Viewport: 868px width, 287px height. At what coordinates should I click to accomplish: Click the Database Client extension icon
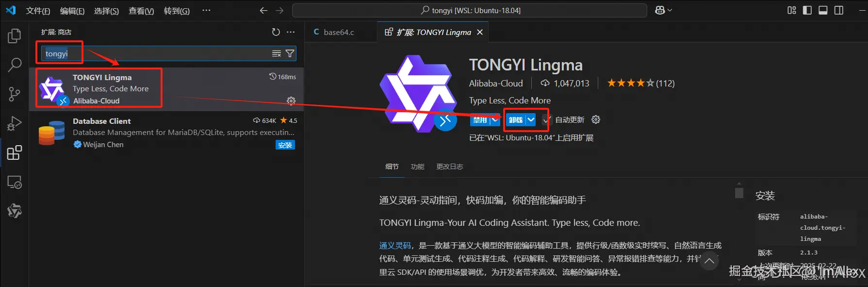coord(51,133)
